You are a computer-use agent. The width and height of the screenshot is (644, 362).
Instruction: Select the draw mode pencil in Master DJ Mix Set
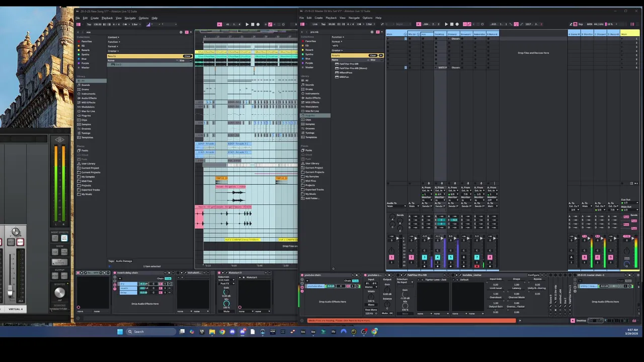point(571,24)
